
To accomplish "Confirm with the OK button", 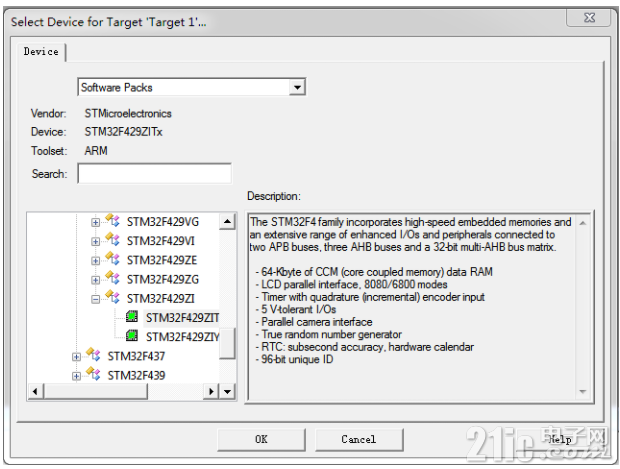I will (261, 439).
